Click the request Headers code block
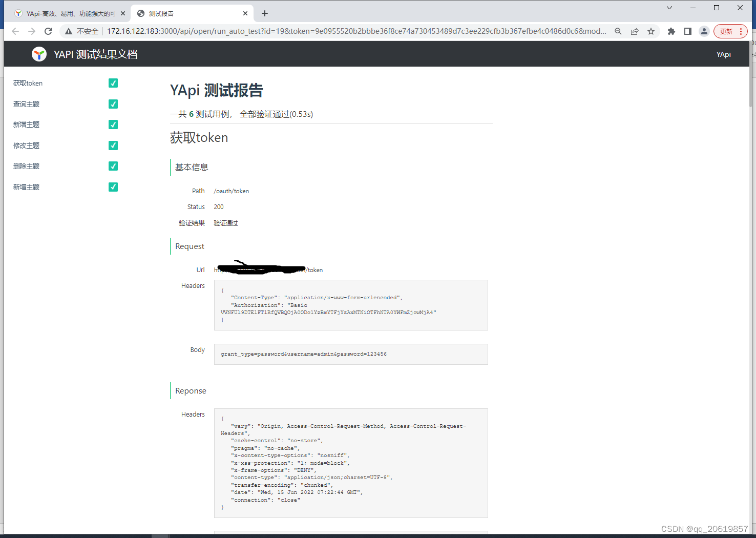 351,305
